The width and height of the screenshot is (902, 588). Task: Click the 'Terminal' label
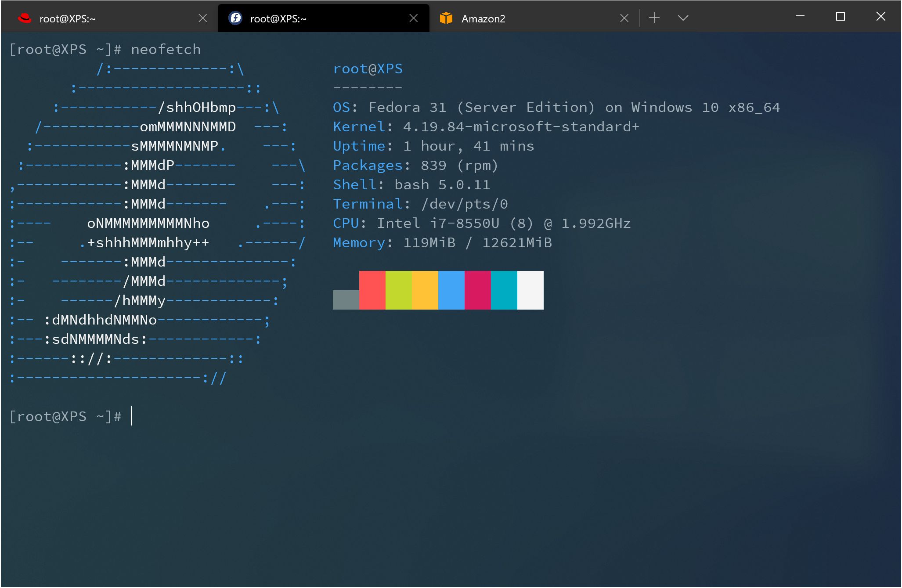click(x=368, y=204)
